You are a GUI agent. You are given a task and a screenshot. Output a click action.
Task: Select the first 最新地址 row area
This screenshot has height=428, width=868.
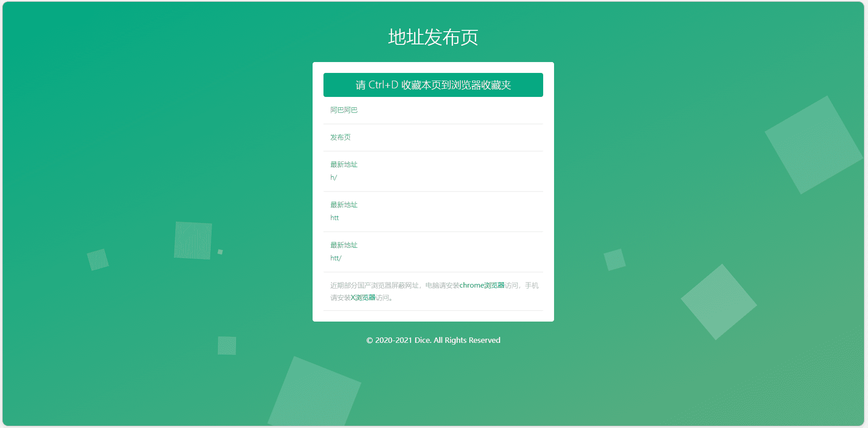tap(433, 171)
